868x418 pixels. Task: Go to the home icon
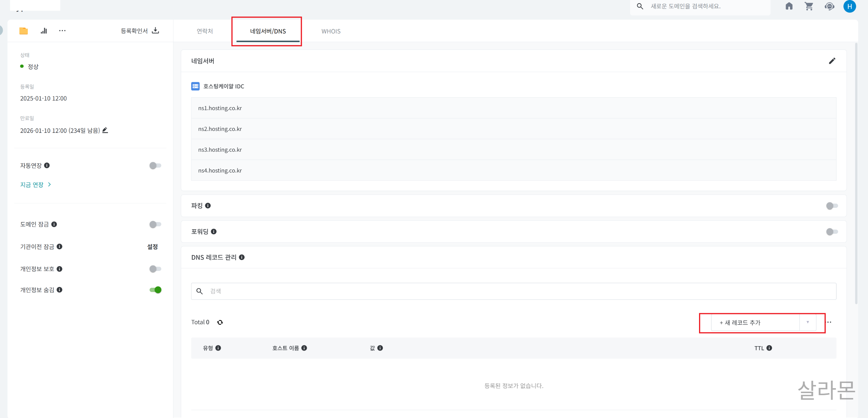tap(789, 6)
